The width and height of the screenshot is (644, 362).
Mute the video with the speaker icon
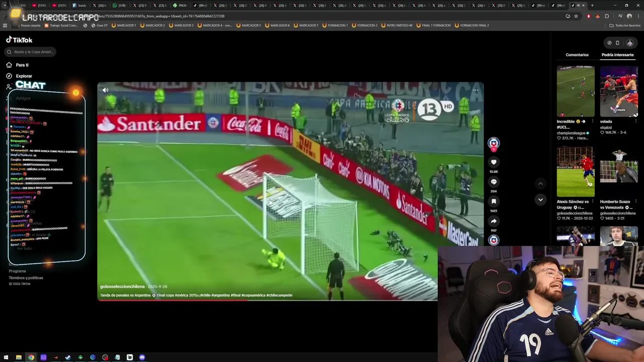pyautogui.click(x=105, y=90)
